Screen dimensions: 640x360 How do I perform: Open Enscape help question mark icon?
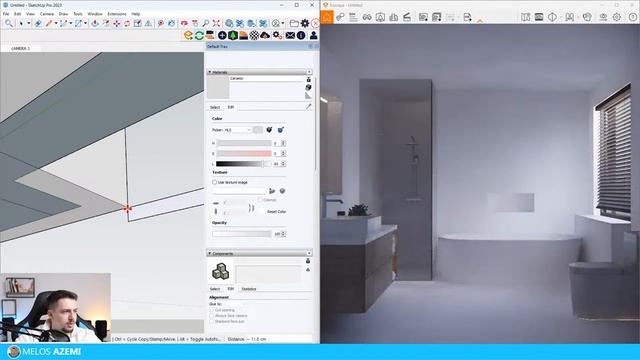(x=633, y=17)
